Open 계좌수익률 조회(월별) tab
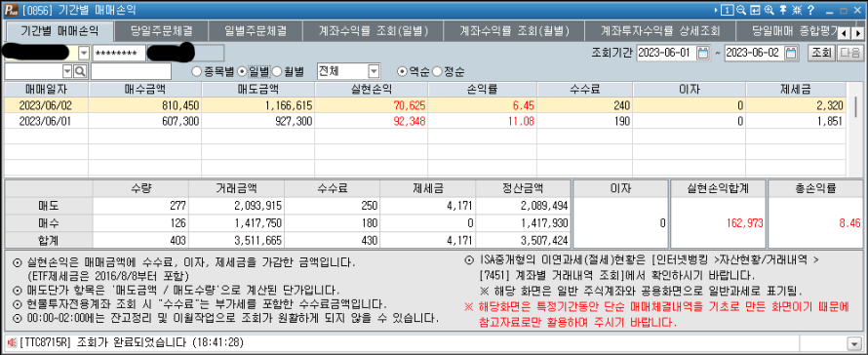The height and width of the screenshot is (355, 868). pos(515,30)
